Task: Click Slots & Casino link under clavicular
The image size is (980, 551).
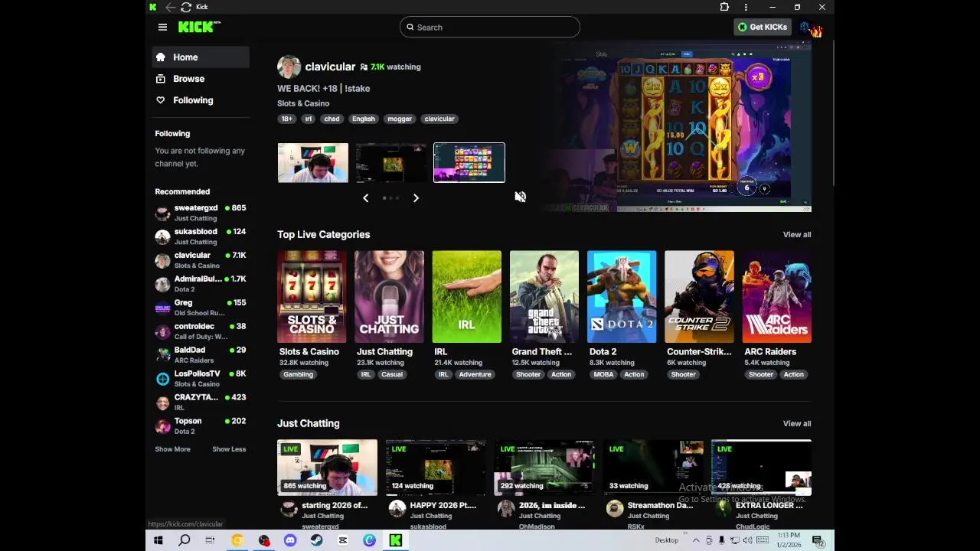Action: [x=303, y=103]
